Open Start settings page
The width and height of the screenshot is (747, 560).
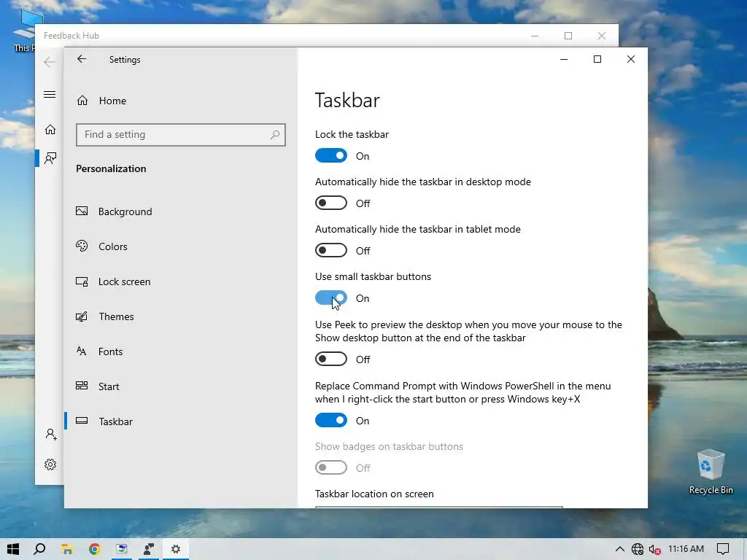(109, 386)
